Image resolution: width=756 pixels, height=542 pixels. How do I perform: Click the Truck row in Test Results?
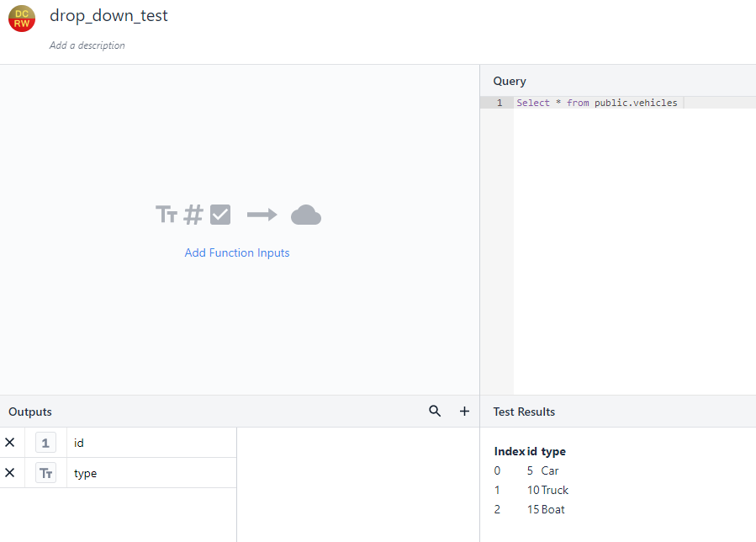[x=554, y=490]
